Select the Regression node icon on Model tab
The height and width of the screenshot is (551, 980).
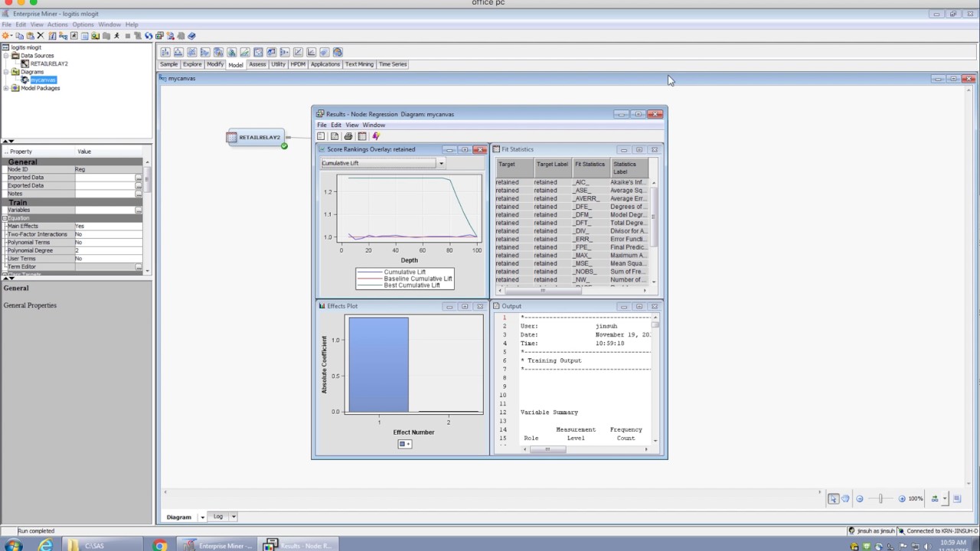pos(311,52)
